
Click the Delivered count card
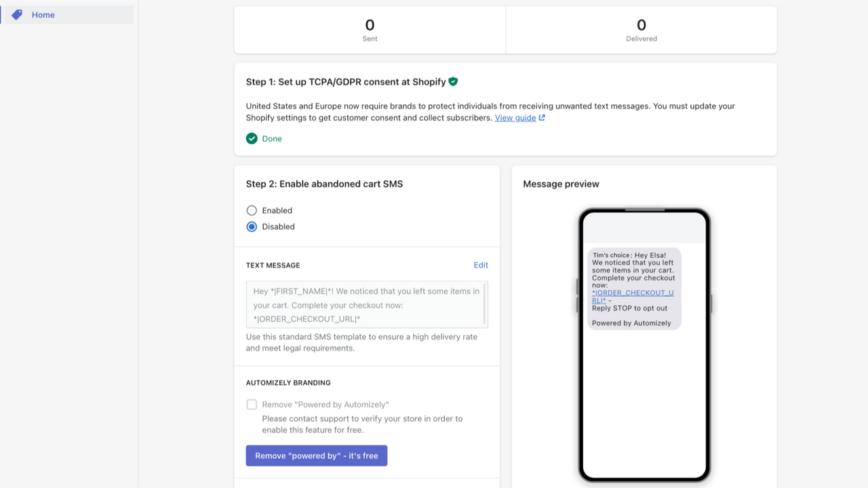tap(642, 30)
